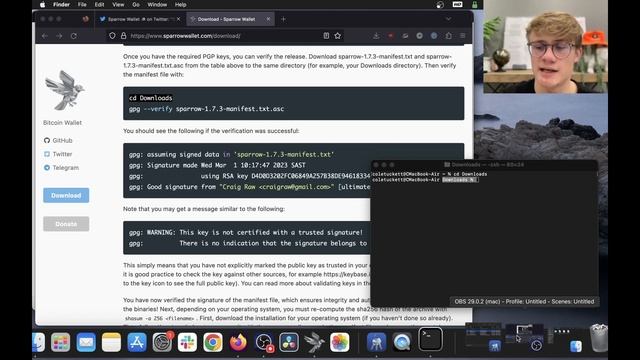Reload the Sparrow Wallet download page
Viewport: 640px width, 360px height.
[x=74, y=36]
